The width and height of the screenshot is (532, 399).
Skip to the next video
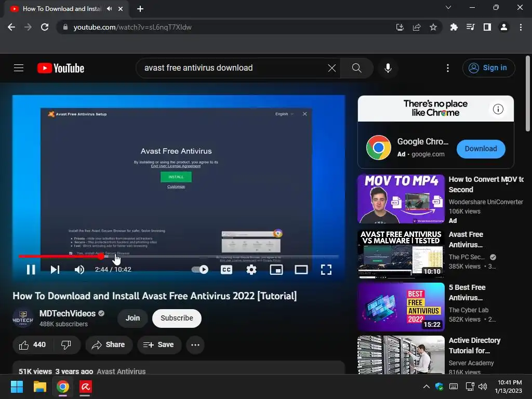pyautogui.click(x=55, y=270)
